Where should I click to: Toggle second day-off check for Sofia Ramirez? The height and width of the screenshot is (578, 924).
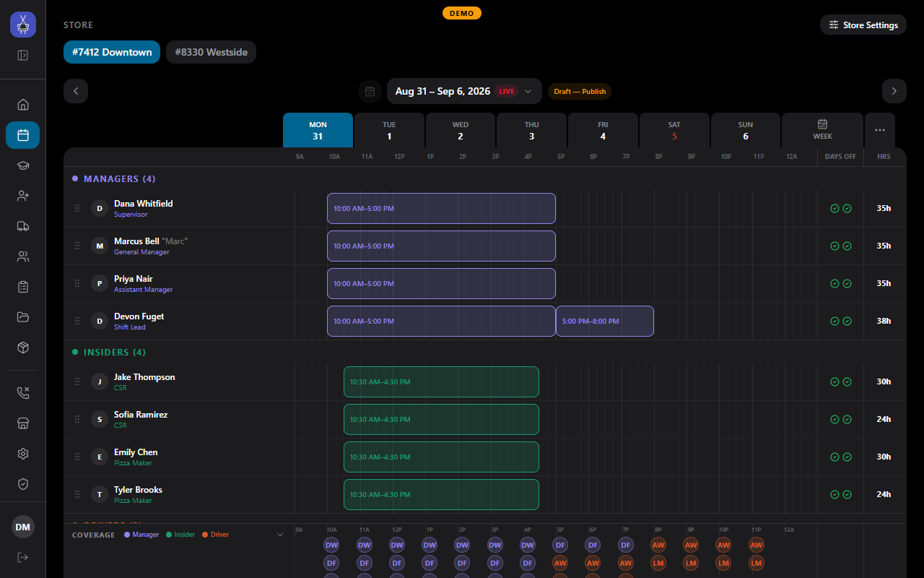point(847,419)
